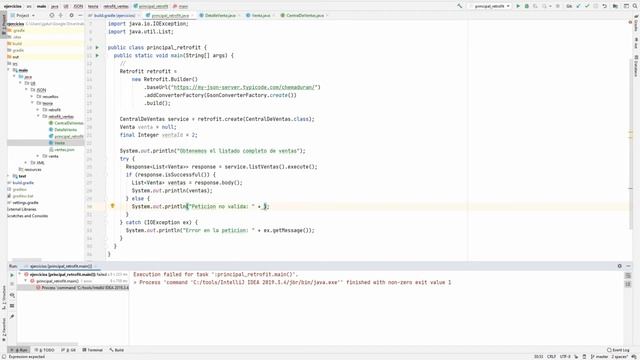
Task: Click the Debug bug icon in toolbar
Action: (x=527, y=6)
